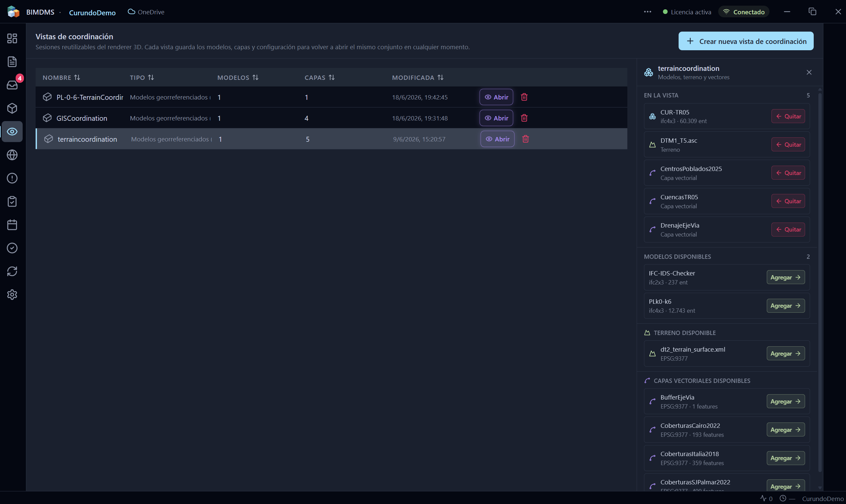The width and height of the screenshot is (846, 504).
Task: Open the inbox icon with badge 4
Action: (x=12, y=85)
